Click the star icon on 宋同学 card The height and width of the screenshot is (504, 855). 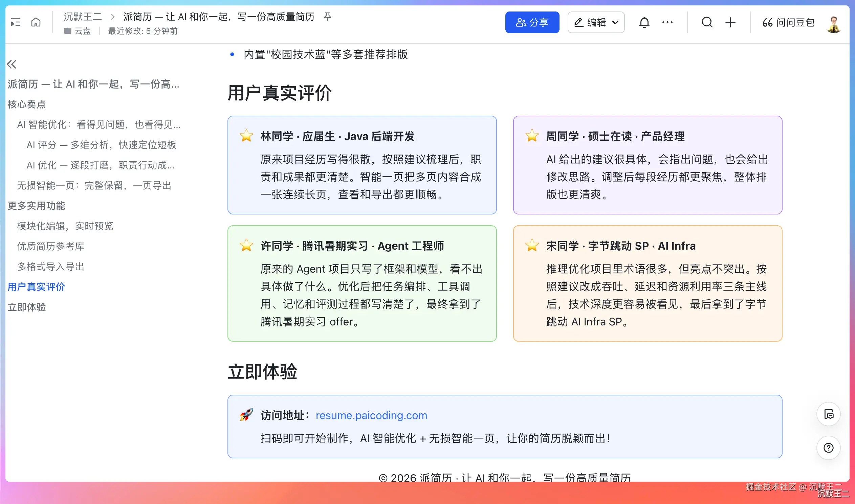[x=532, y=245]
